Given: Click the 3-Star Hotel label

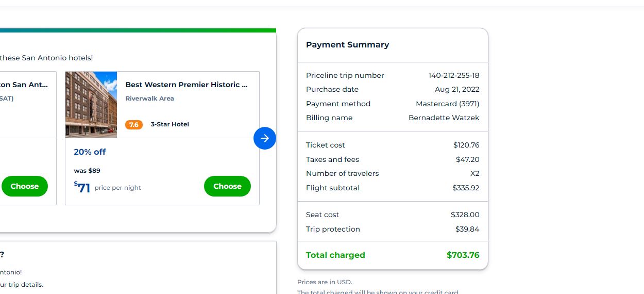Looking at the screenshot, I should click(x=170, y=124).
